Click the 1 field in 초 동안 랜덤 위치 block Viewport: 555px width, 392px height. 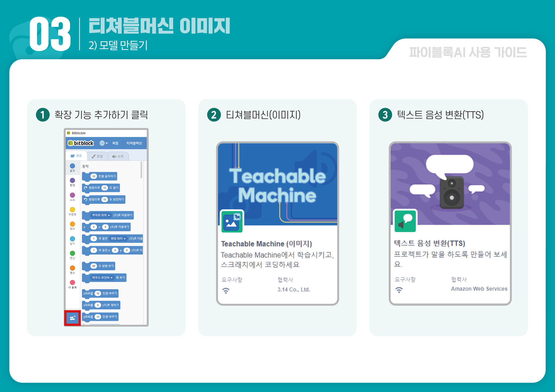click(x=94, y=239)
